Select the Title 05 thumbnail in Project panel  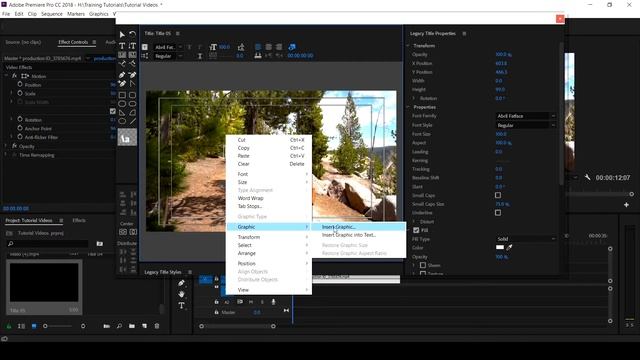click(x=44, y=287)
